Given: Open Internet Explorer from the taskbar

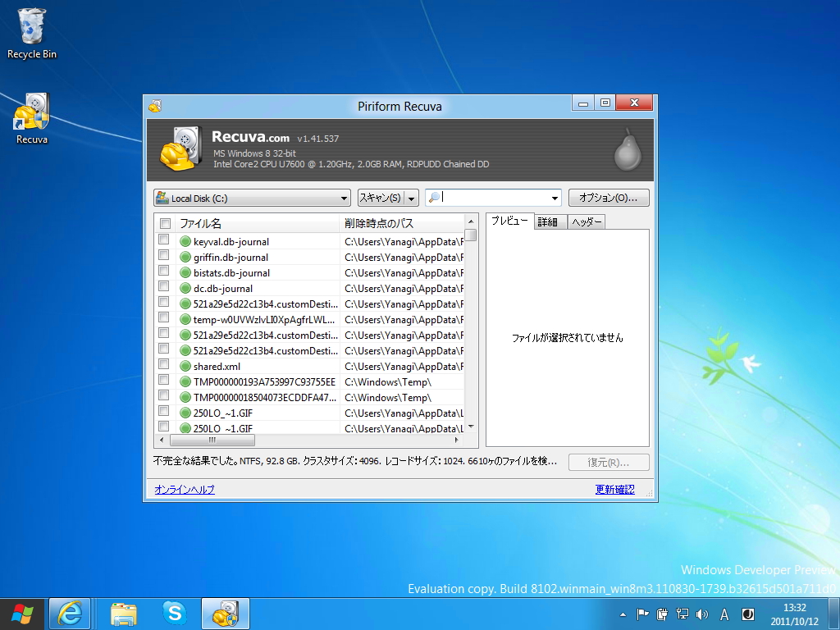Looking at the screenshot, I should click(x=70, y=613).
